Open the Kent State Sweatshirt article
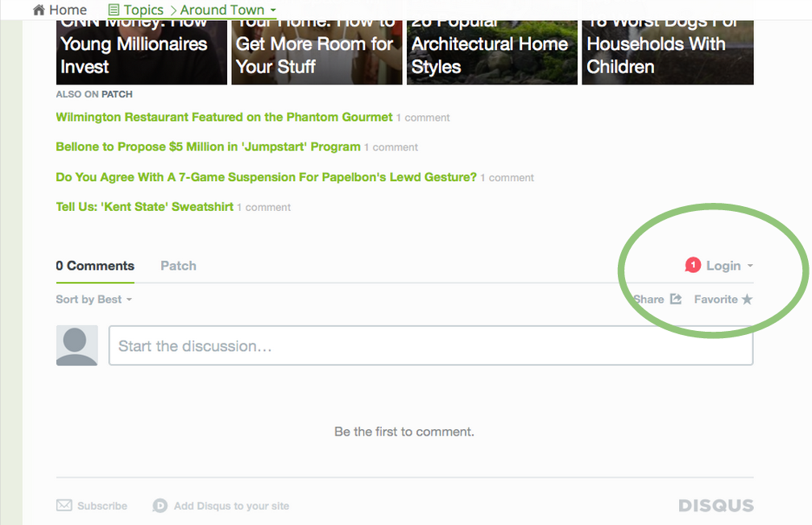The width and height of the screenshot is (812, 525). pyautogui.click(x=144, y=207)
